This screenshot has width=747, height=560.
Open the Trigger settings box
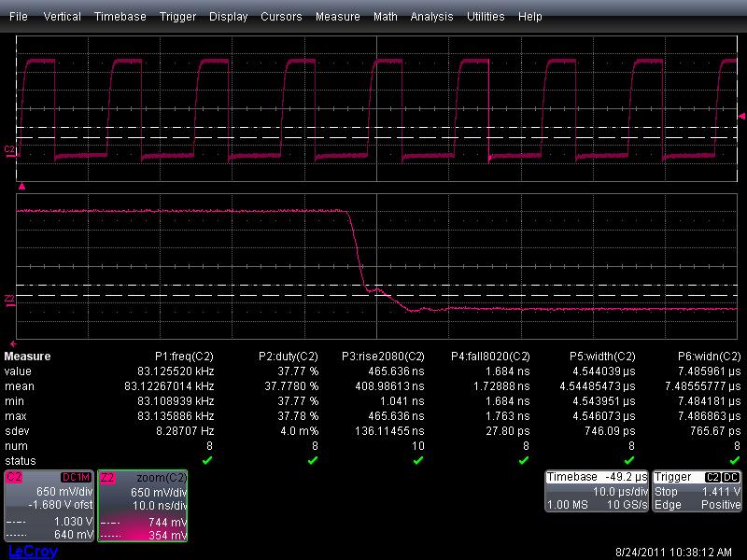point(698,490)
